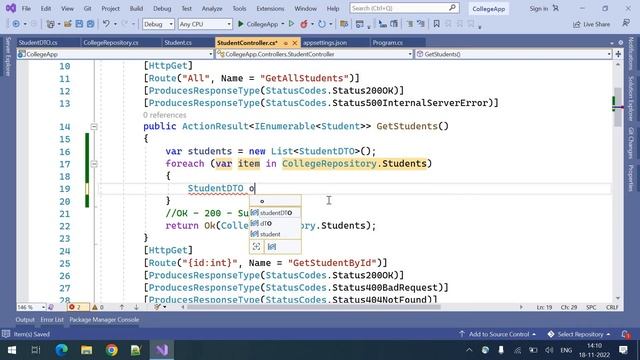Toggle the IntelliSense locals filter icon
This screenshot has width=640, height=360.
click(x=272, y=247)
